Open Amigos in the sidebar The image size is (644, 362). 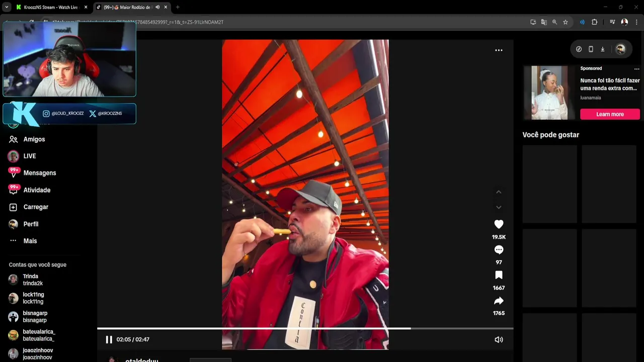tap(34, 139)
